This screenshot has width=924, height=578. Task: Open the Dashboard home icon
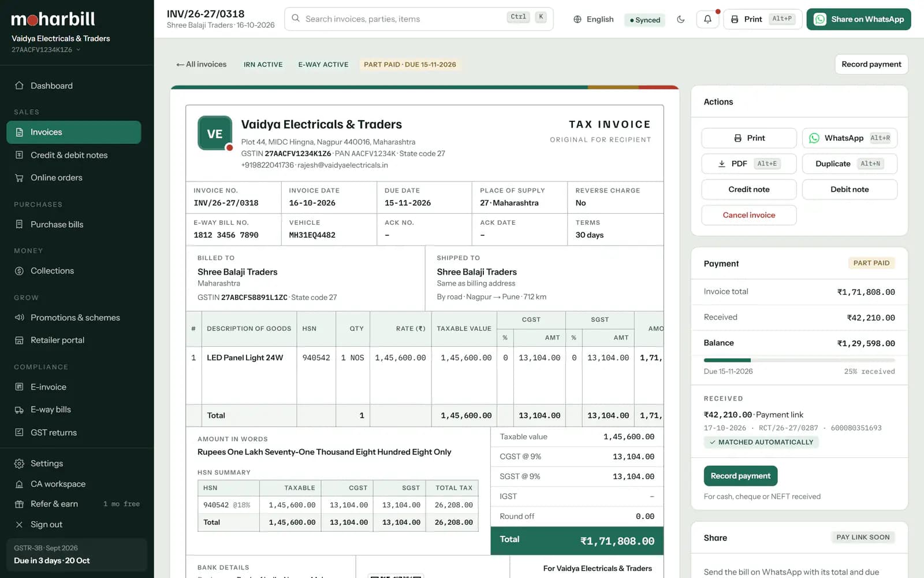pyautogui.click(x=19, y=86)
